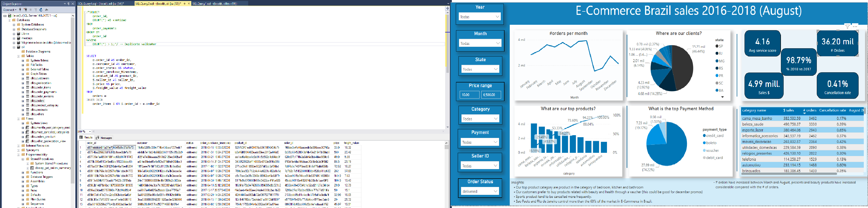The width and height of the screenshot is (868, 208).
Task: Click the Object Explorer pin icon
Action: pyautogui.click(x=68, y=4)
